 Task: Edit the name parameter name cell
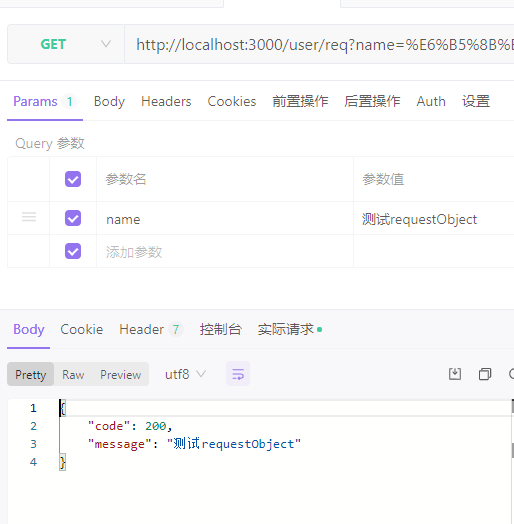pyautogui.click(x=225, y=219)
